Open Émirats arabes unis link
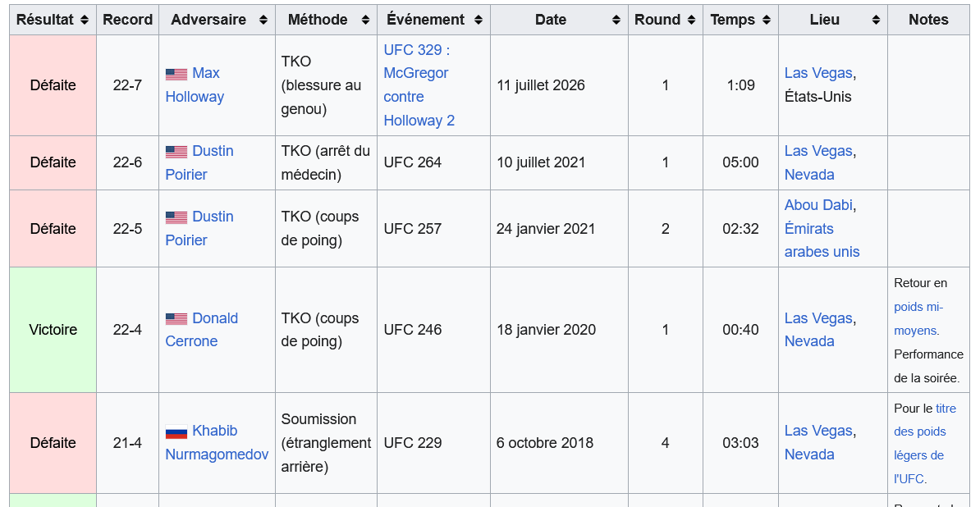980x507 pixels. 822,240
